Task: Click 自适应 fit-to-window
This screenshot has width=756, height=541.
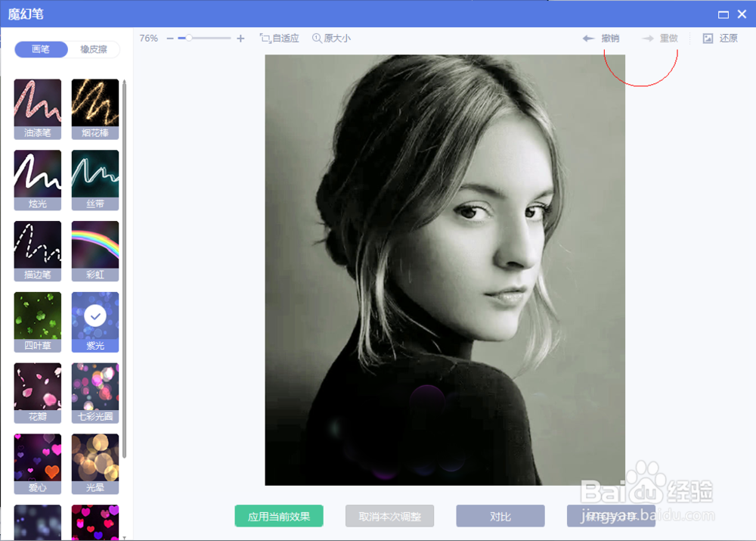Action: coord(280,38)
